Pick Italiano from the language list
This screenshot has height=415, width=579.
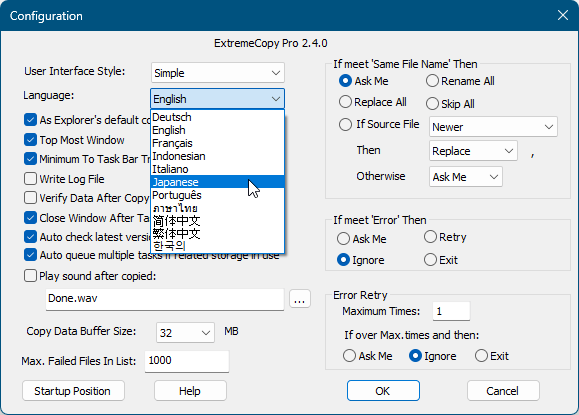(217, 169)
